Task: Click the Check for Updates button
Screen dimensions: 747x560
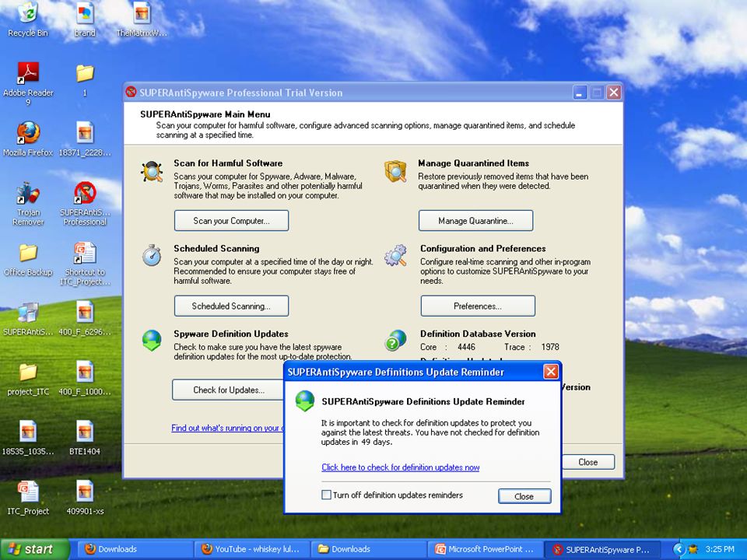Action: (x=228, y=390)
